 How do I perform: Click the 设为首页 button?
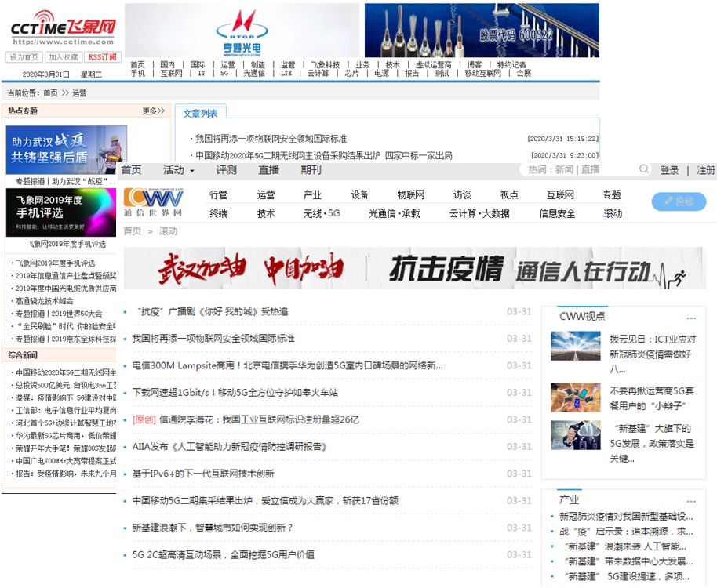(24, 57)
